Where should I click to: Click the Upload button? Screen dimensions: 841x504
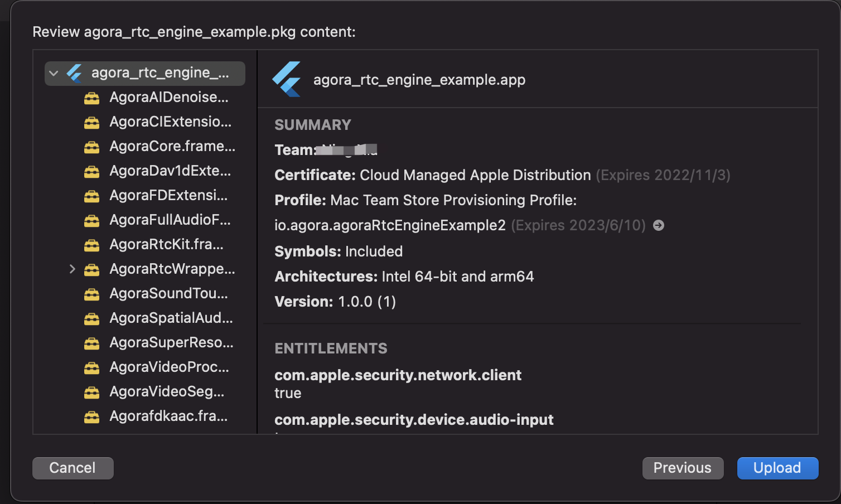[777, 468]
